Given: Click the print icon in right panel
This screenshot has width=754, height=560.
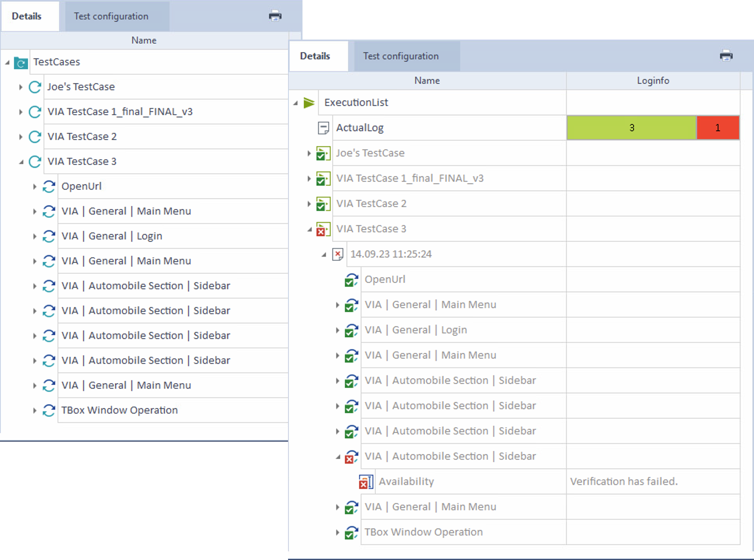Looking at the screenshot, I should (x=726, y=56).
